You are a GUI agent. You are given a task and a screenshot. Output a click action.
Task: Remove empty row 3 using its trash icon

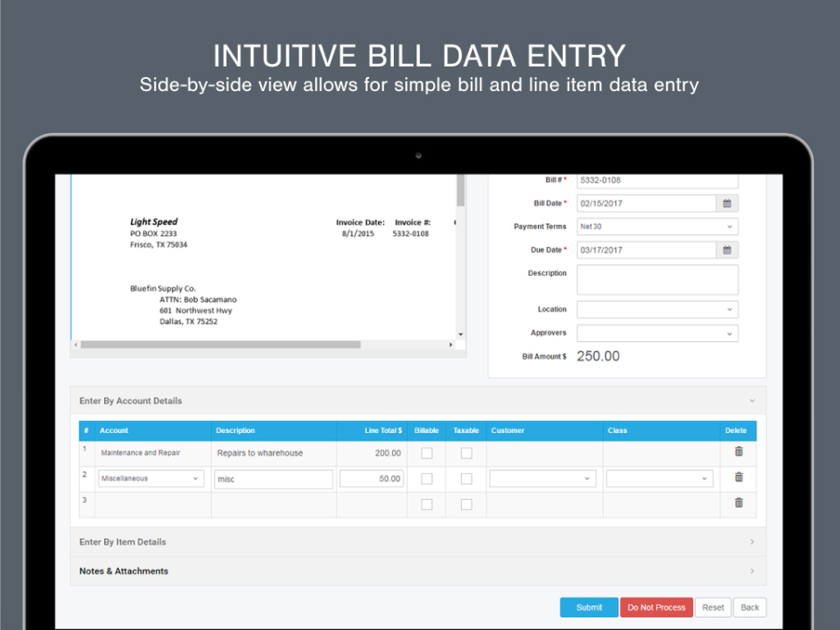738,502
